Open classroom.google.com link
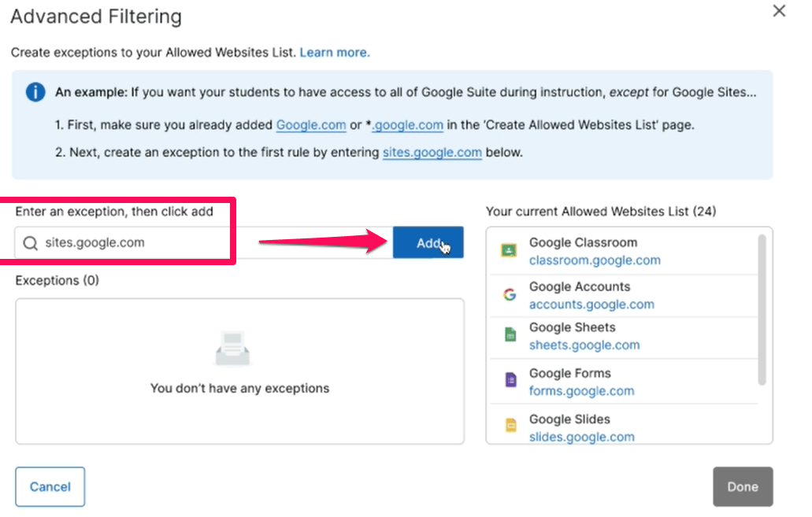The height and width of the screenshot is (517, 812). 595,260
